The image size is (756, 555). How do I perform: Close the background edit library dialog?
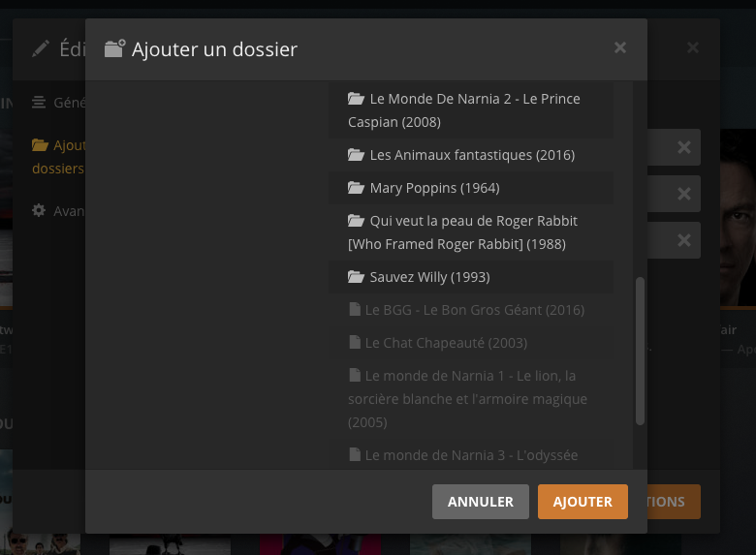[x=693, y=47]
